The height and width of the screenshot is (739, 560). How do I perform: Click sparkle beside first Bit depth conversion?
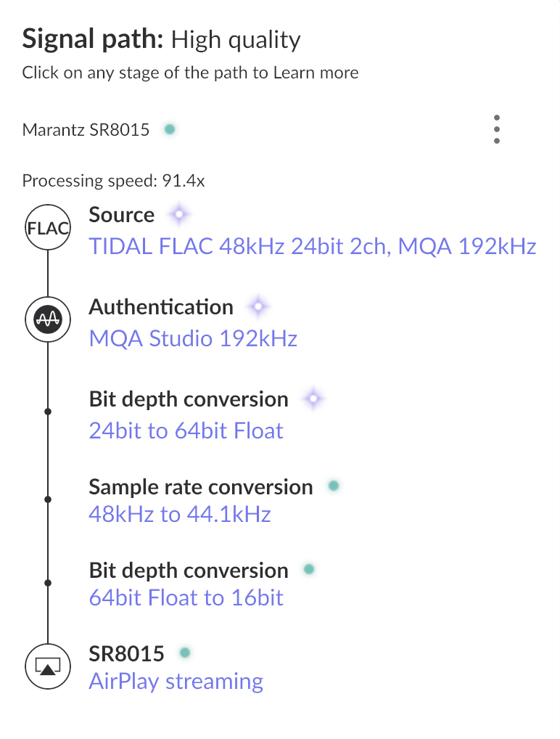pyautogui.click(x=313, y=399)
